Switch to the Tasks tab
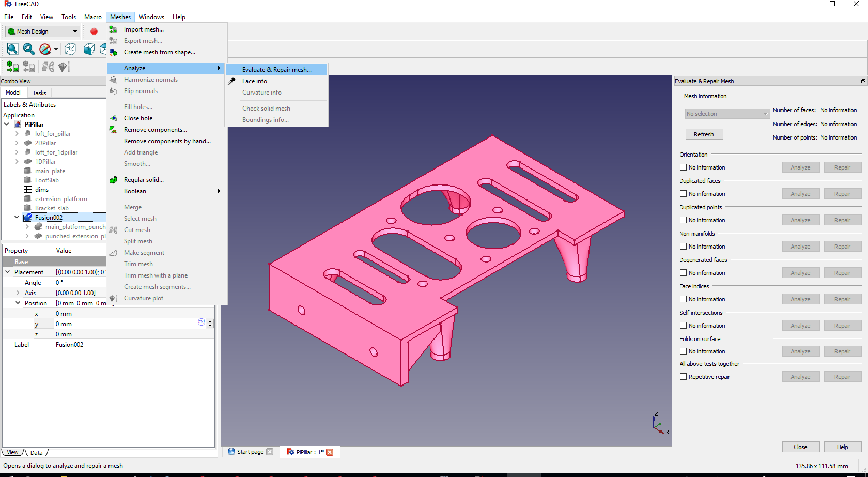 tap(39, 93)
